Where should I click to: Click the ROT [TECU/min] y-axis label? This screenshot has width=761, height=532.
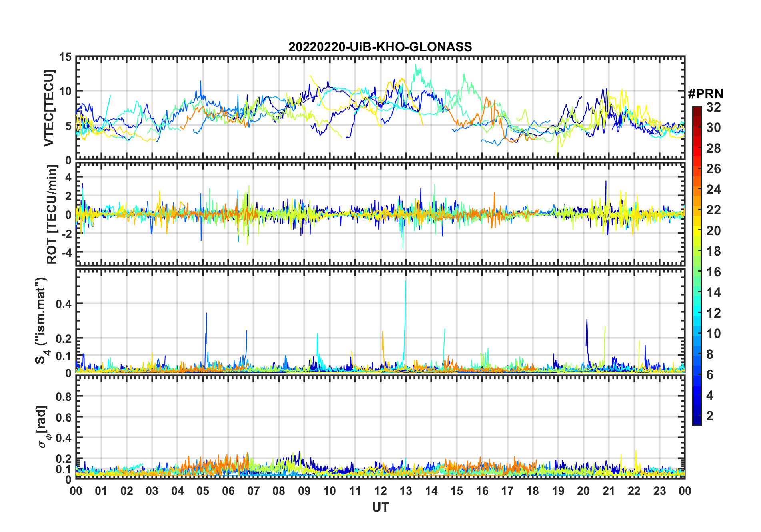pos(52,214)
